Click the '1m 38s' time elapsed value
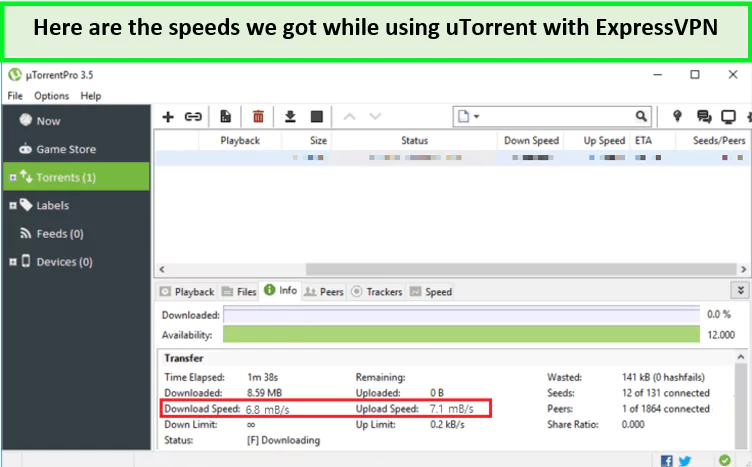752x467 pixels. coord(263,377)
